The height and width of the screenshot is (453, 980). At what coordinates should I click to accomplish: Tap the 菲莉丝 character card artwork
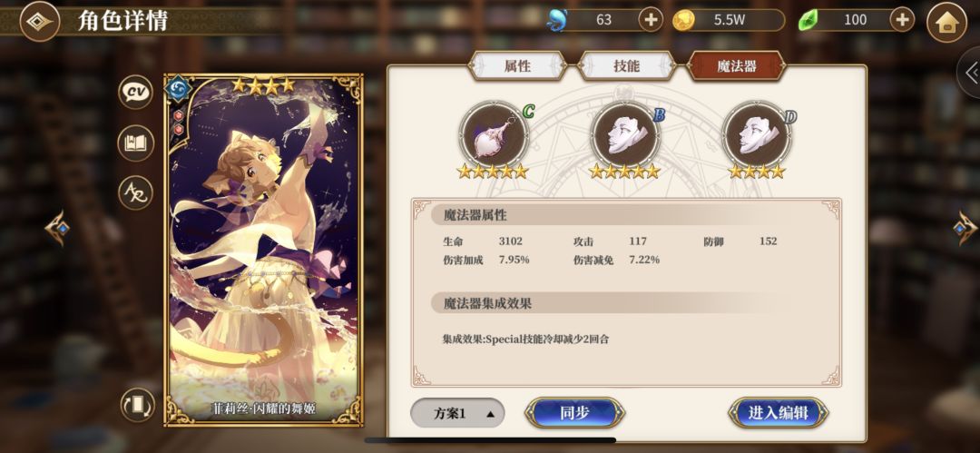(263, 251)
